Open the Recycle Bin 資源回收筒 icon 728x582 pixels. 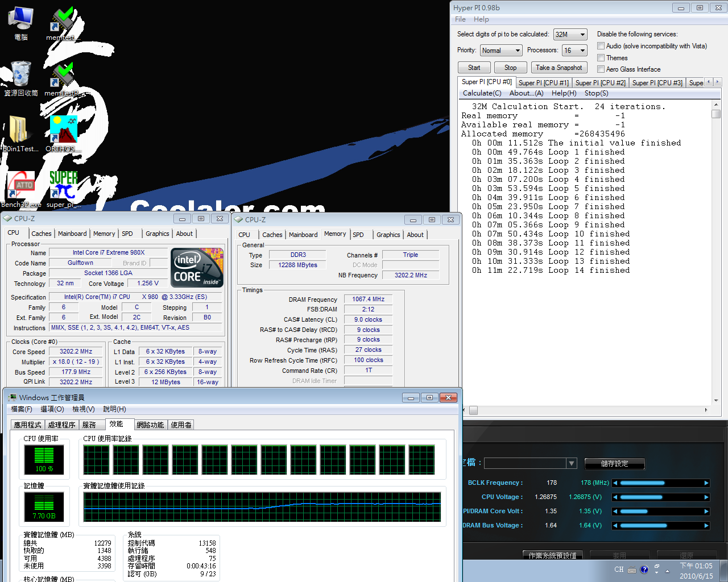[x=21, y=78]
